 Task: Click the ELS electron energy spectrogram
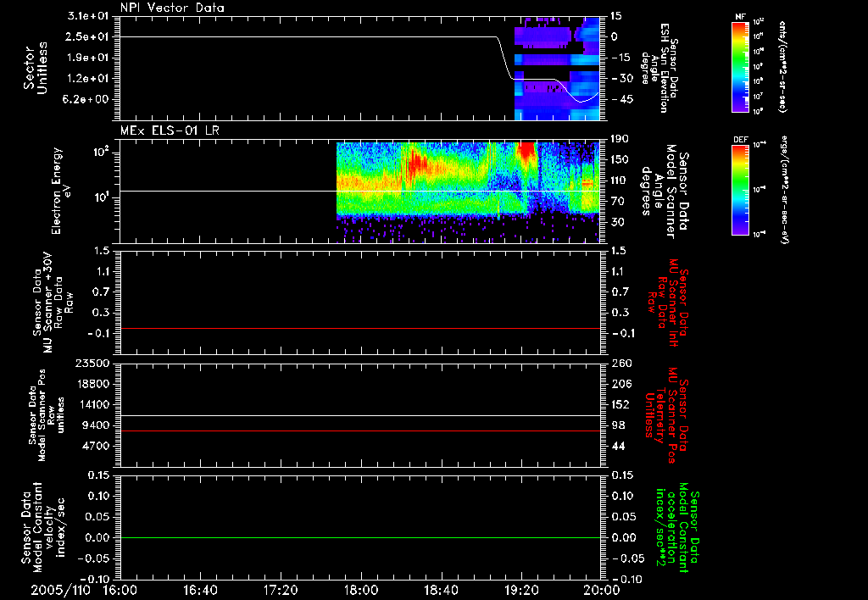[x=468, y=192]
